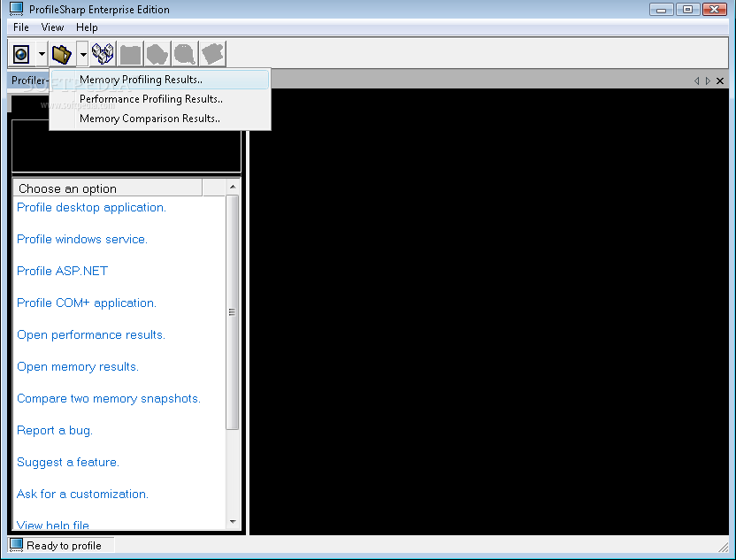Image resolution: width=736 pixels, height=560 pixels.
Task: Click Open memory results link
Action: click(x=78, y=366)
